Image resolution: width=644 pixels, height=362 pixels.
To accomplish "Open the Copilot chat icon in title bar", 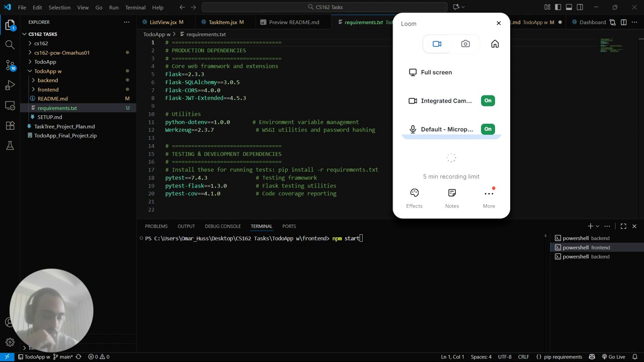I will 456,8.
